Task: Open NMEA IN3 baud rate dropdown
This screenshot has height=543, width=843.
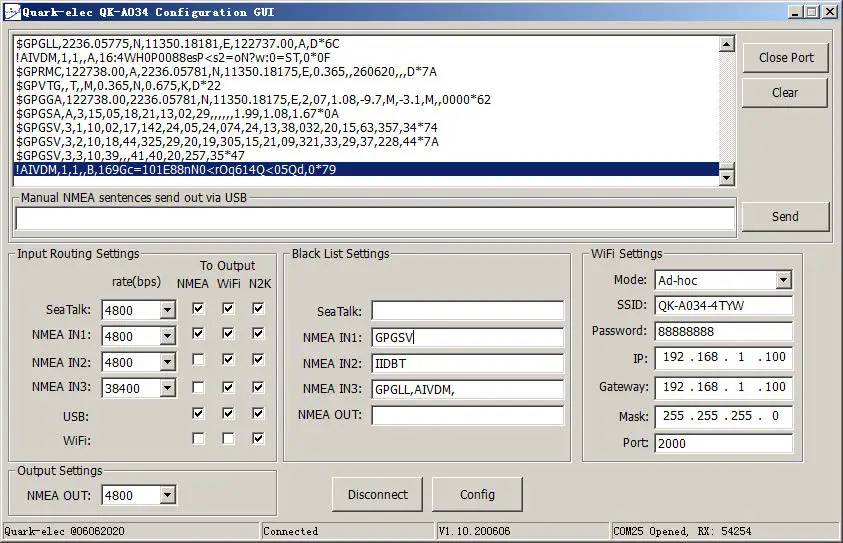Action: pyautogui.click(x=168, y=388)
